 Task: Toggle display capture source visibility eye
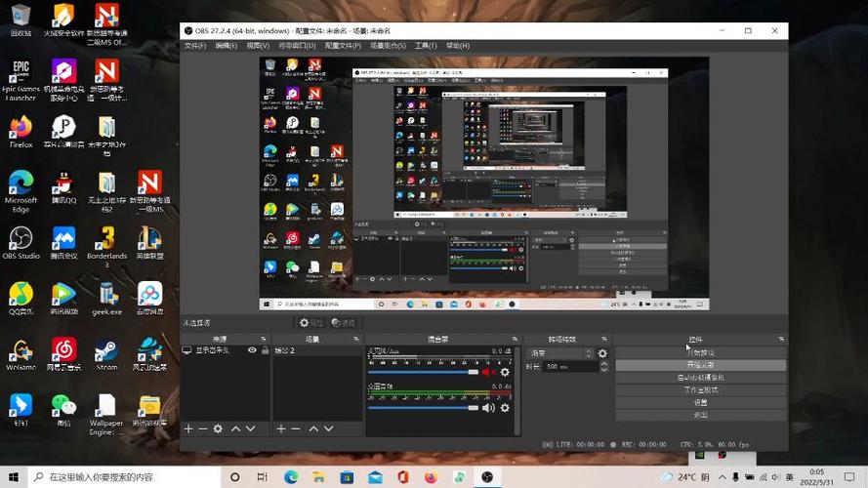tap(253, 350)
